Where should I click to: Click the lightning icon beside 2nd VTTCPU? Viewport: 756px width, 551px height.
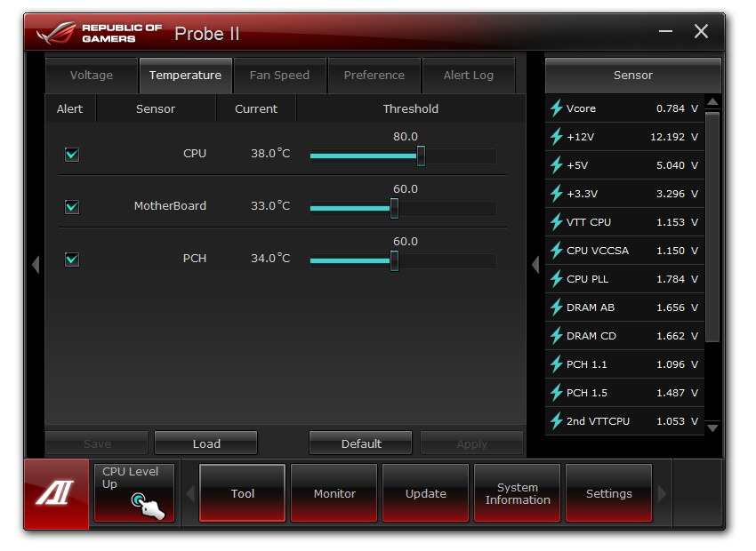(557, 421)
